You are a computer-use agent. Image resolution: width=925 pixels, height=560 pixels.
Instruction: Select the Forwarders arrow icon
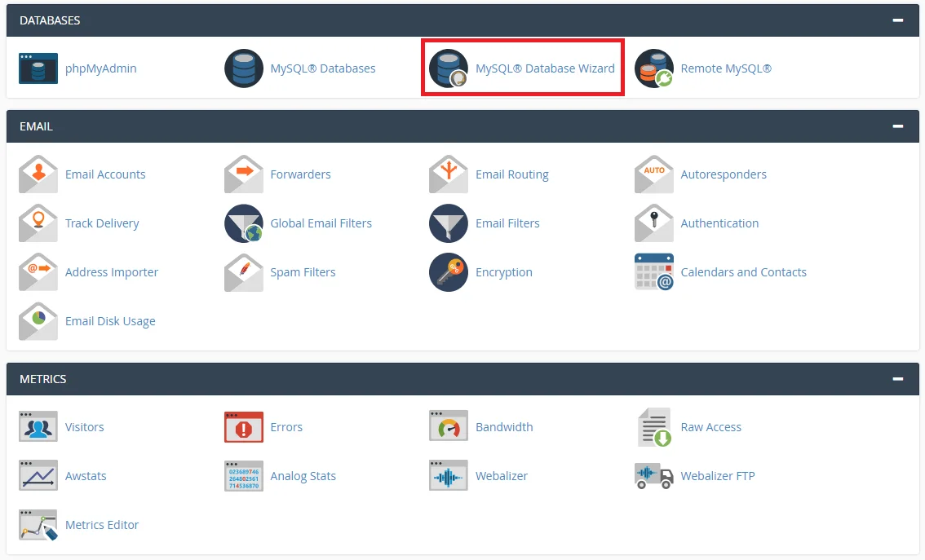tap(244, 174)
